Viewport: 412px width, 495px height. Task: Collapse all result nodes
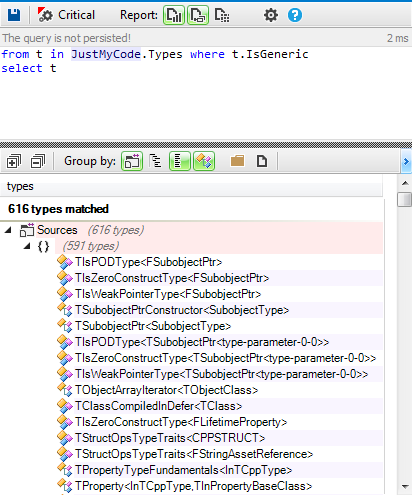(x=38, y=162)
